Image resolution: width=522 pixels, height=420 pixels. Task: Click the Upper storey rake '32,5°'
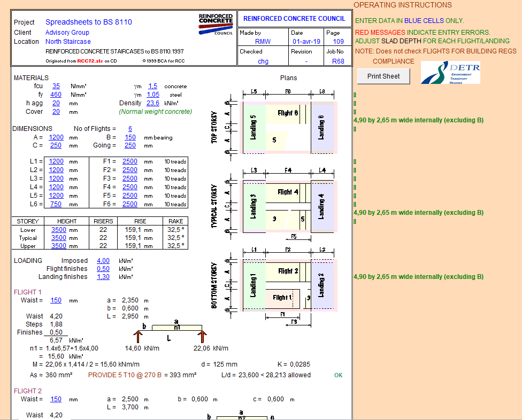click(x=176, y=246)
